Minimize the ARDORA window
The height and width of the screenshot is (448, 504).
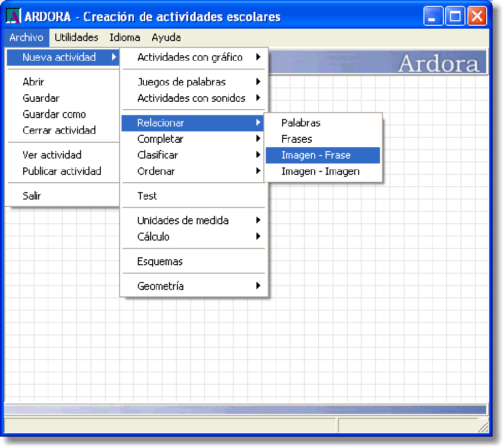433,16
